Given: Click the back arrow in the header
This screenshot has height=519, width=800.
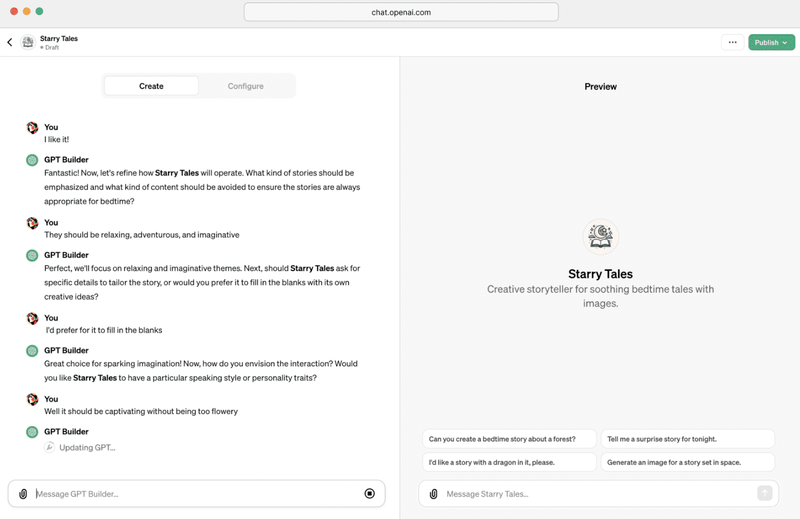Looking at the screenshot, I should [10, 43].
